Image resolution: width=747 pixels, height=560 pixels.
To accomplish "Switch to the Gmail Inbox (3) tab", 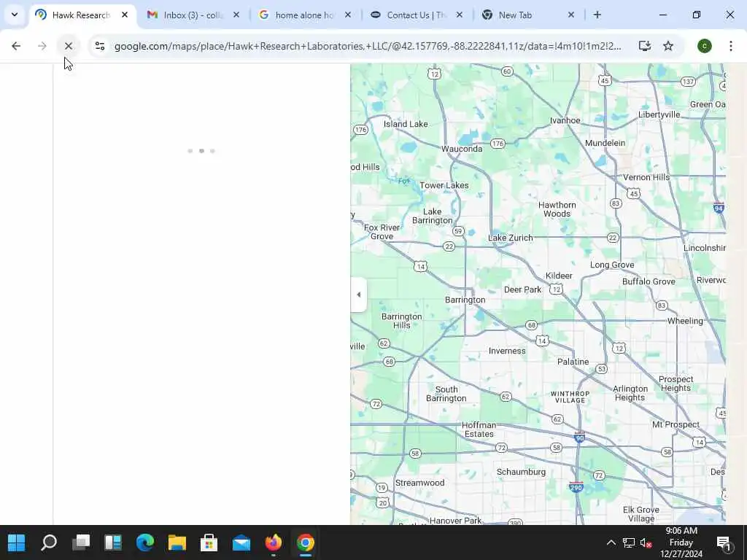I will coord(193,15).
